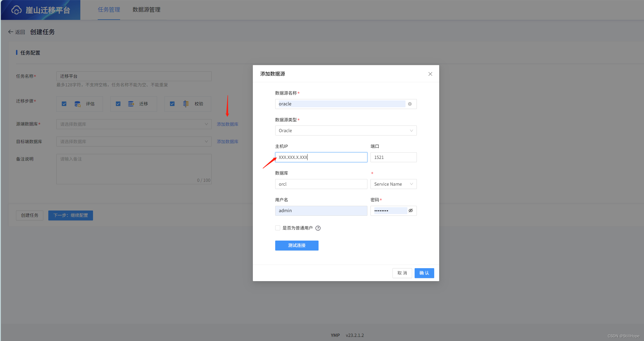Click the cloud logo icon in header

coord(16,10)
